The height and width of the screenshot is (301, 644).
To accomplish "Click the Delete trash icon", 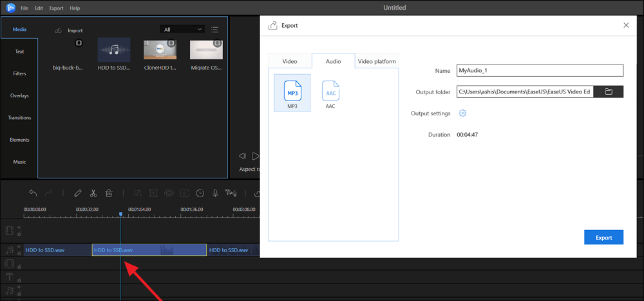I will point(109,193).
